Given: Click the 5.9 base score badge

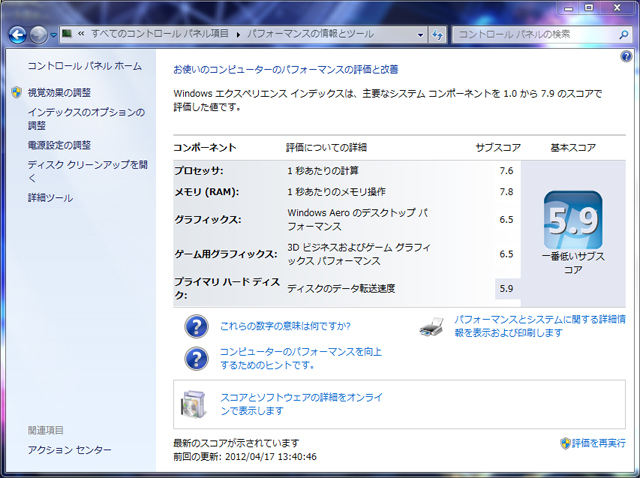Looking at the screenshot, I should coord(573,220).
